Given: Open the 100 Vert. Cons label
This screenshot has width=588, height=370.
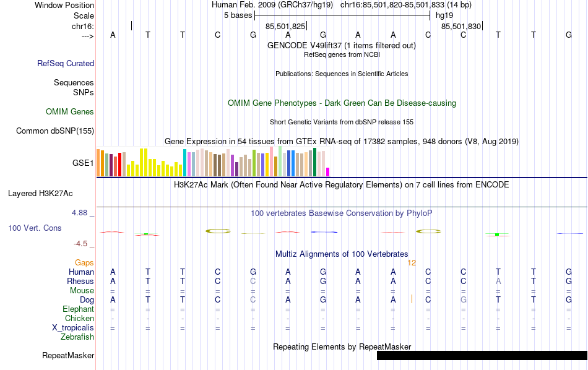Looking at the screenshot, I should coord(35,228).
